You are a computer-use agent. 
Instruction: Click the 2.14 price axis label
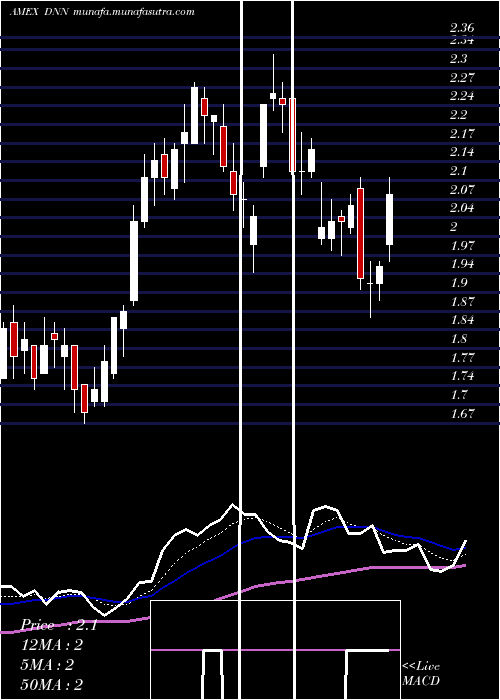pyautogui.click(x=462, y=151)
